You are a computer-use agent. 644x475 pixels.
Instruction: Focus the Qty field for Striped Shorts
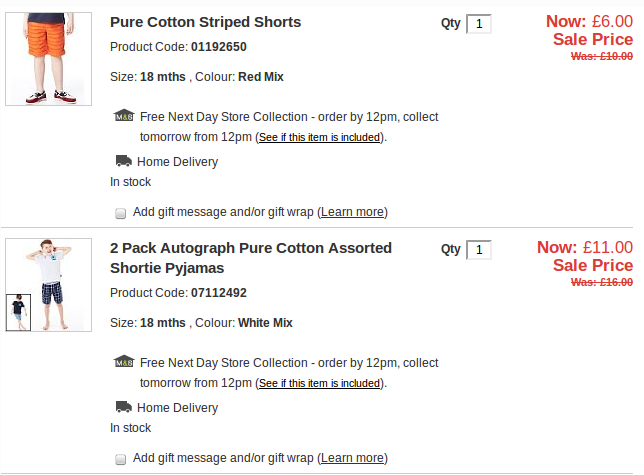479,24
